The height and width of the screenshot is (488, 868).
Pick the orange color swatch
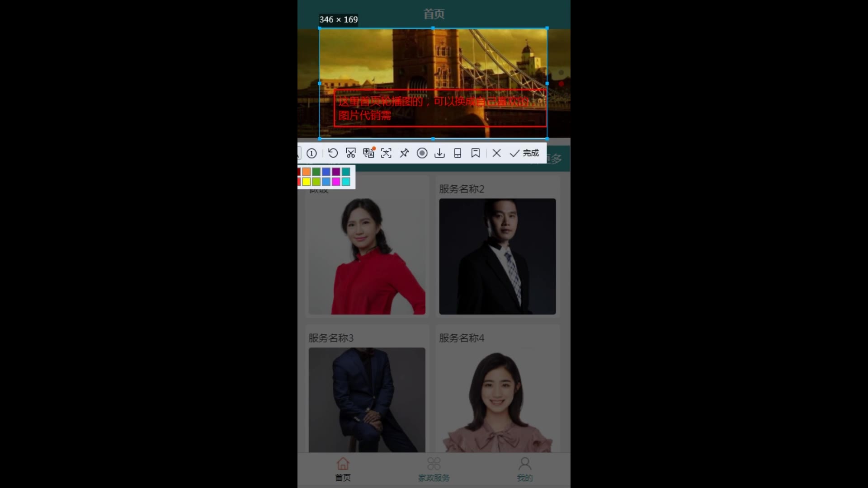306,172
